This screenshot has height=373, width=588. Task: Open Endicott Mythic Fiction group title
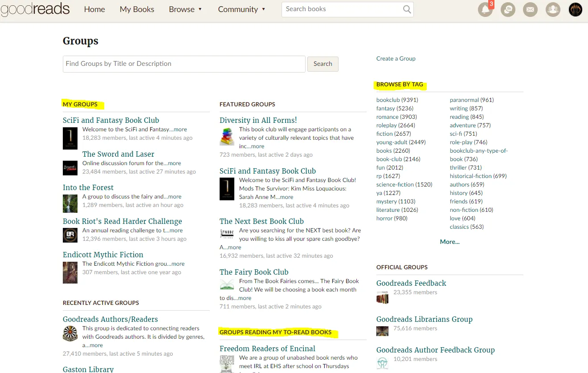tap(103, 255)
